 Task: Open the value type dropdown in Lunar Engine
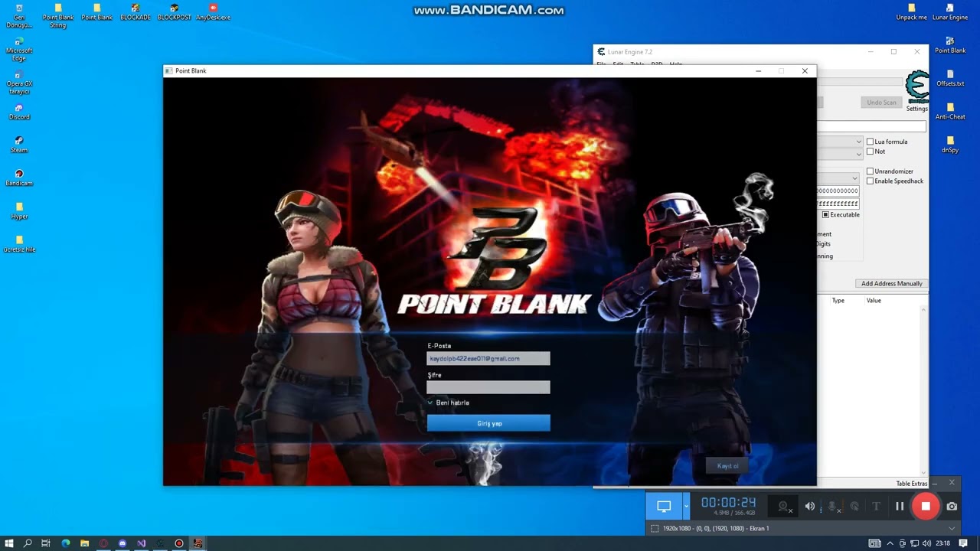[840, 154]
